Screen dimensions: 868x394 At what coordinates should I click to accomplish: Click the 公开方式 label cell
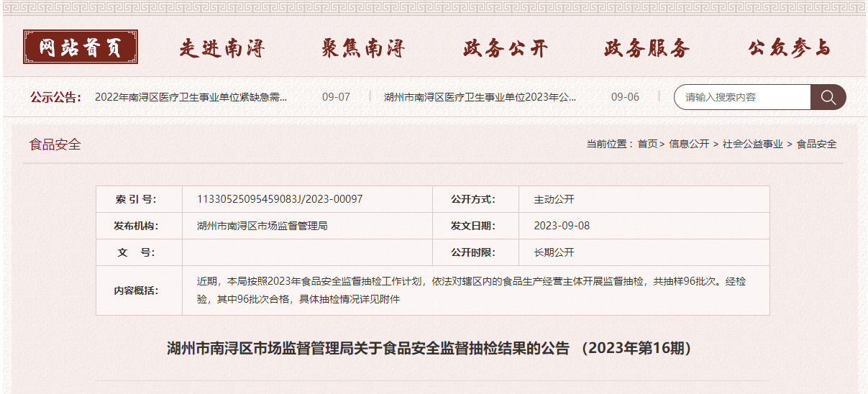point(475,199)
